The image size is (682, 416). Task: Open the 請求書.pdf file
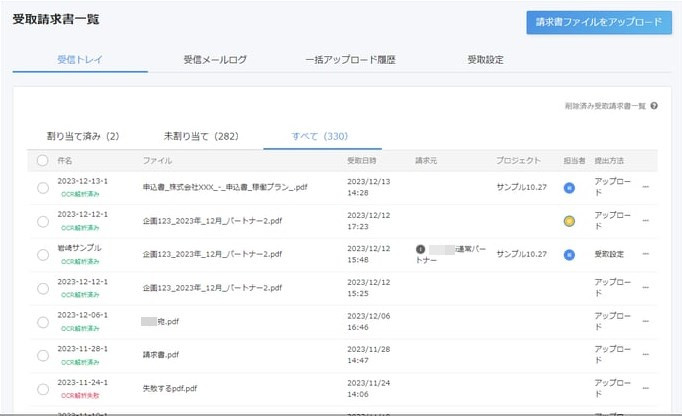[x=161, y=355]
